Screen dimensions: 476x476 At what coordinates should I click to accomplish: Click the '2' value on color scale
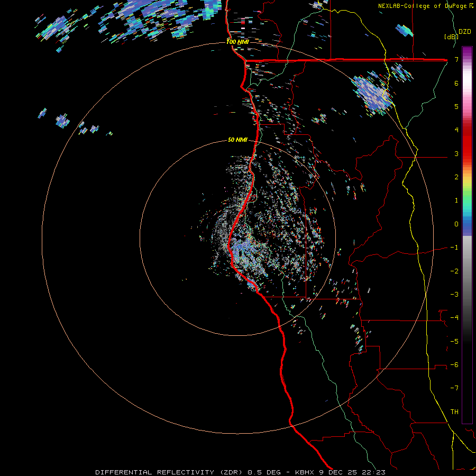(x=456, y=177)
